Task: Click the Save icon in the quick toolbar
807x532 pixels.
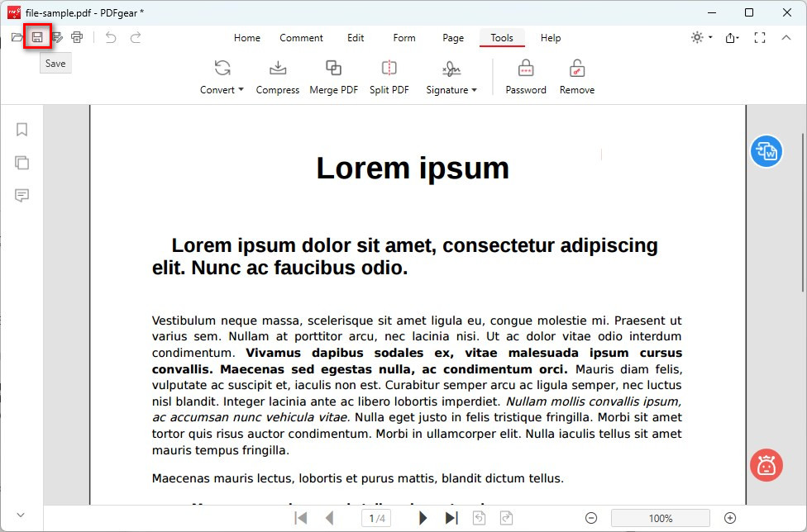Action: coord(37,37)
